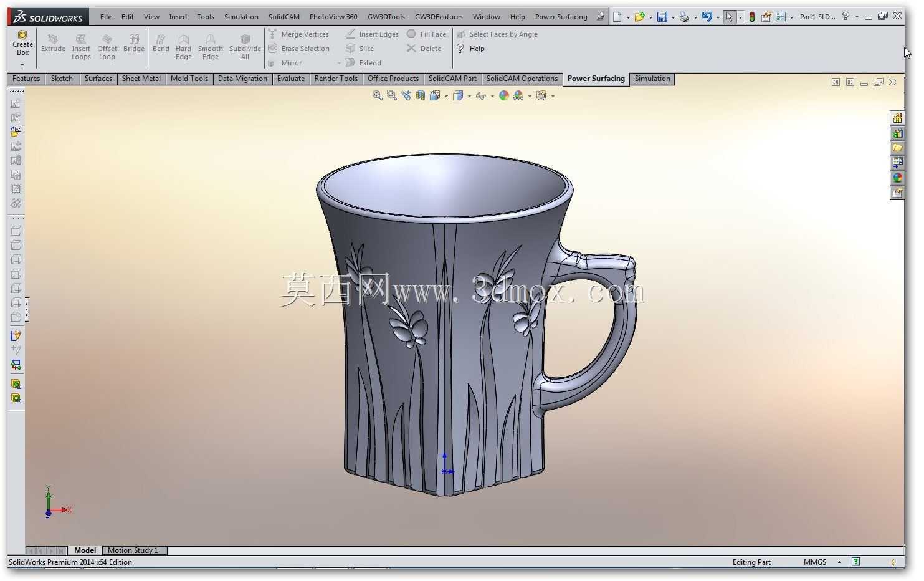924x581 pixels.
Task: Click the Slice command
Action: coord(360,49)
